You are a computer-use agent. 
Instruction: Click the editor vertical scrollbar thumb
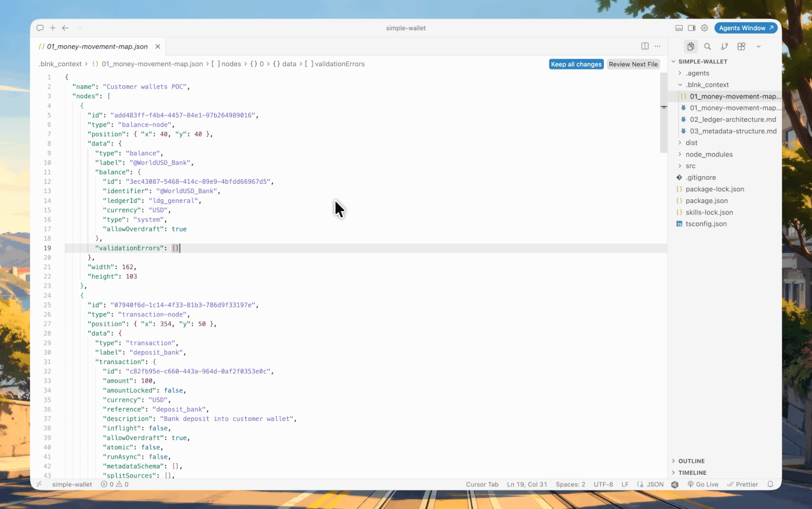pos(664,112)
